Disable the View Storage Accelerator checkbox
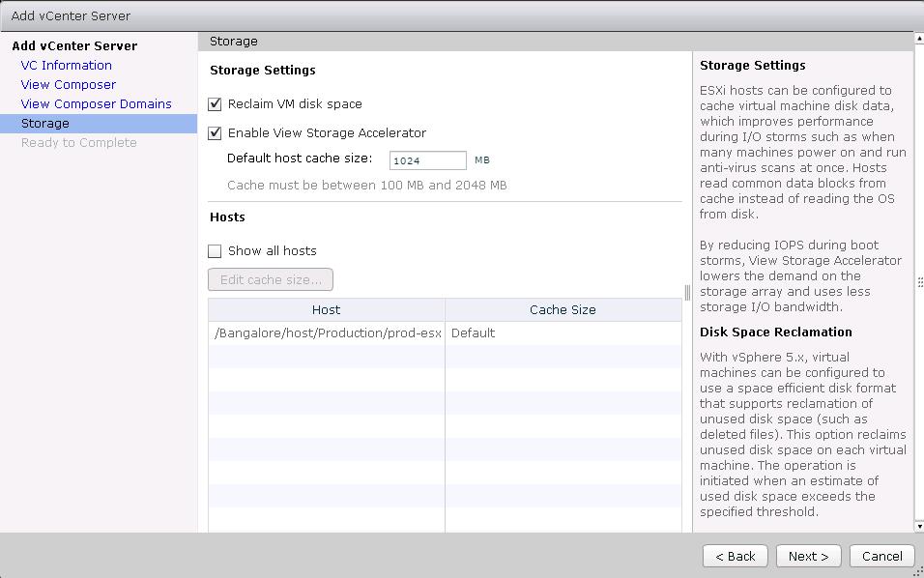This screenshot has height=578, width=924. (216, 133)
